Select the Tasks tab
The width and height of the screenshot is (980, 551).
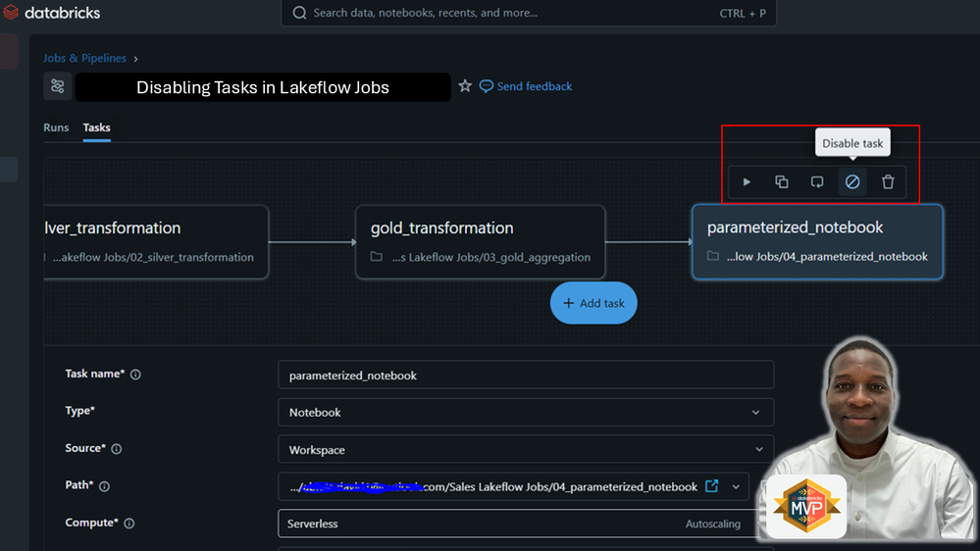click(97, 127)
